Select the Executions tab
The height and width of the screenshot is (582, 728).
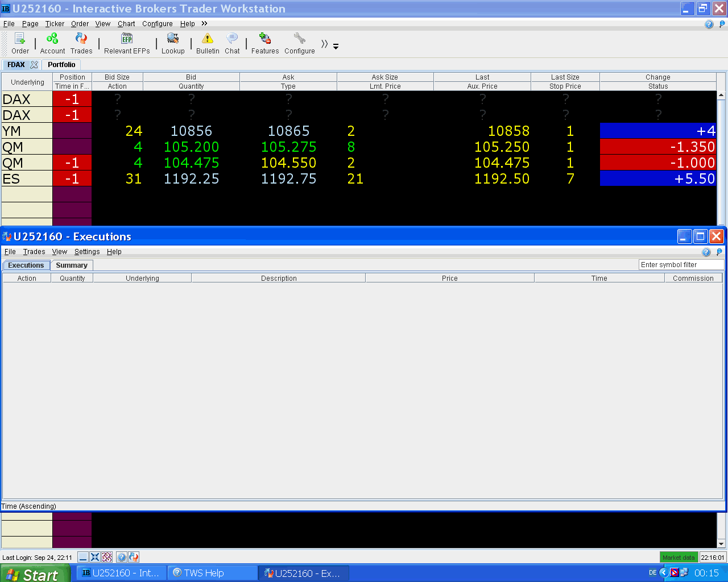(x=26, y=265)
